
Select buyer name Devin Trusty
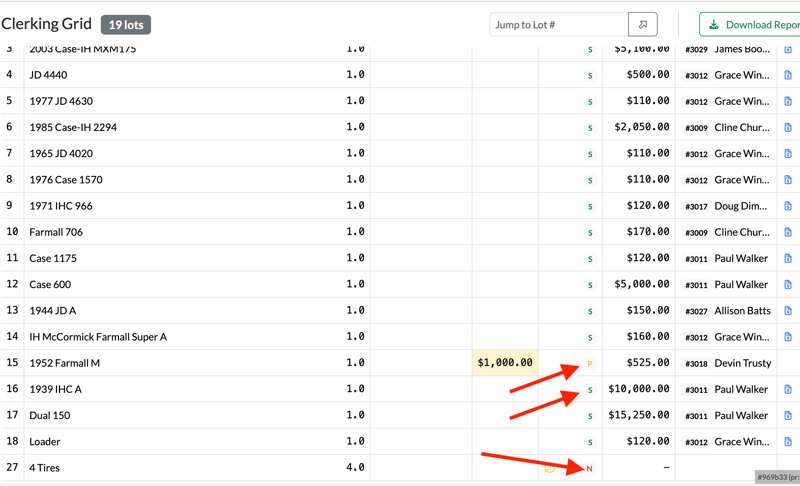(742, 363)
